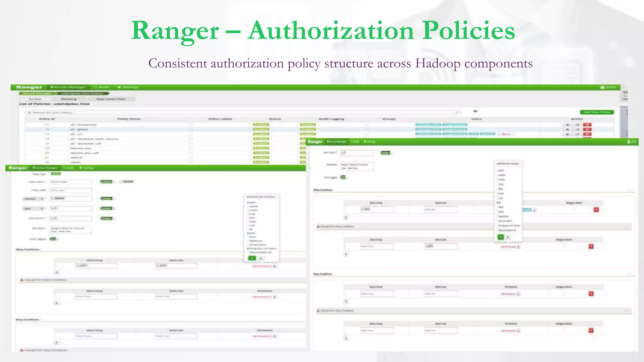The height and width of the screenshot is (362, 644).
Task: Edit the second policy via its pencil icon
Action: (577, 129)
